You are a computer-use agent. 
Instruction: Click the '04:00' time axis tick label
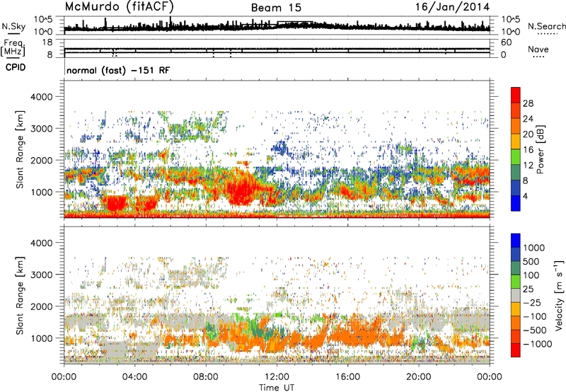(x=134, y=377)
